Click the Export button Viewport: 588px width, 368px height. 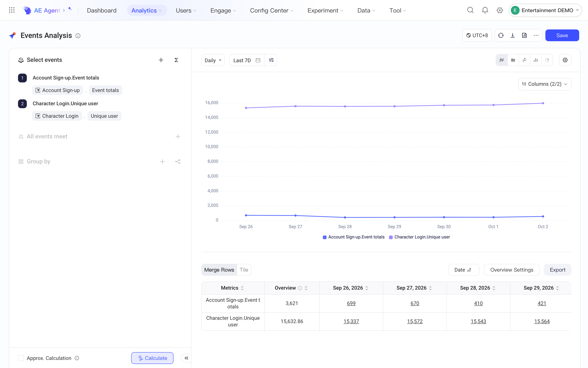[557, 270]
